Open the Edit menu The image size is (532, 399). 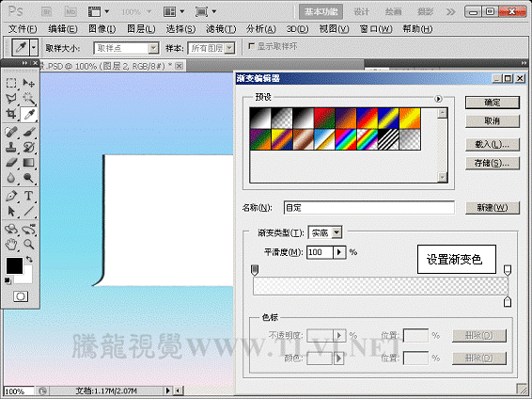[62, 29]
